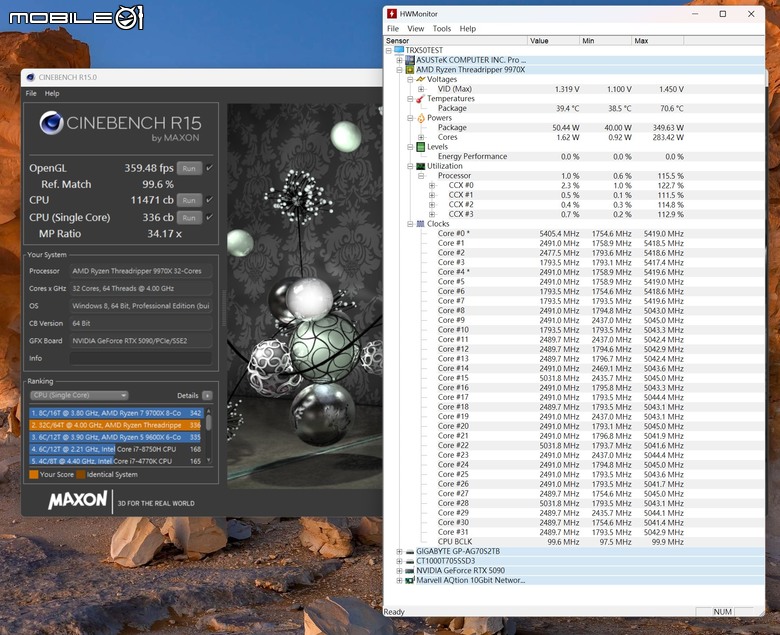
Task: Click the Cinebench render preview image
Action: (x=305, y=296)
